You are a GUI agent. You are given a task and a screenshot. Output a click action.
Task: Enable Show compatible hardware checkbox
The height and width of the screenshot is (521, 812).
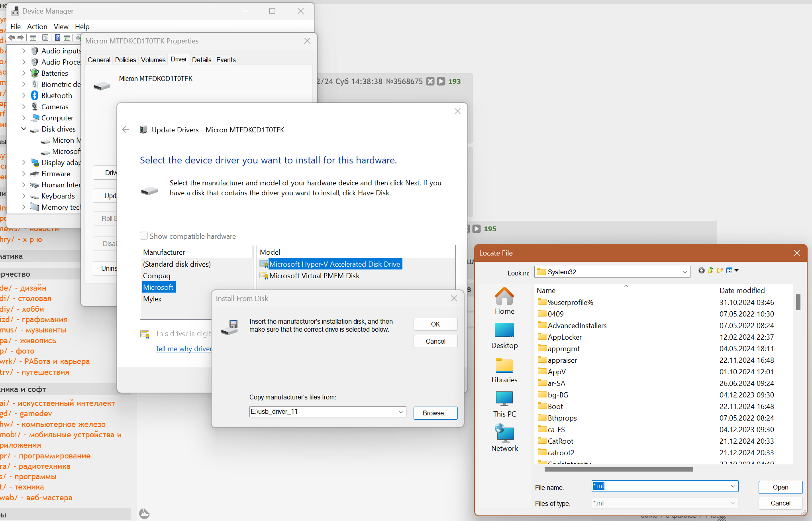(x=144, y=236)
